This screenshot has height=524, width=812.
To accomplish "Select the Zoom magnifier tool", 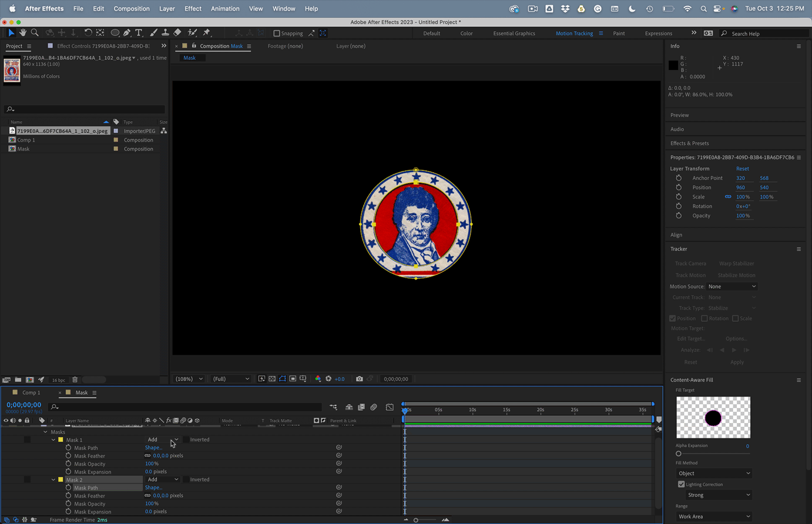I will [35, 33].
